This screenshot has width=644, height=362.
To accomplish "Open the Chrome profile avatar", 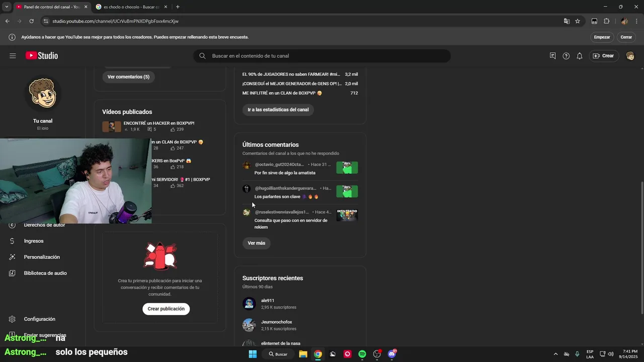I will pos(624,21).
